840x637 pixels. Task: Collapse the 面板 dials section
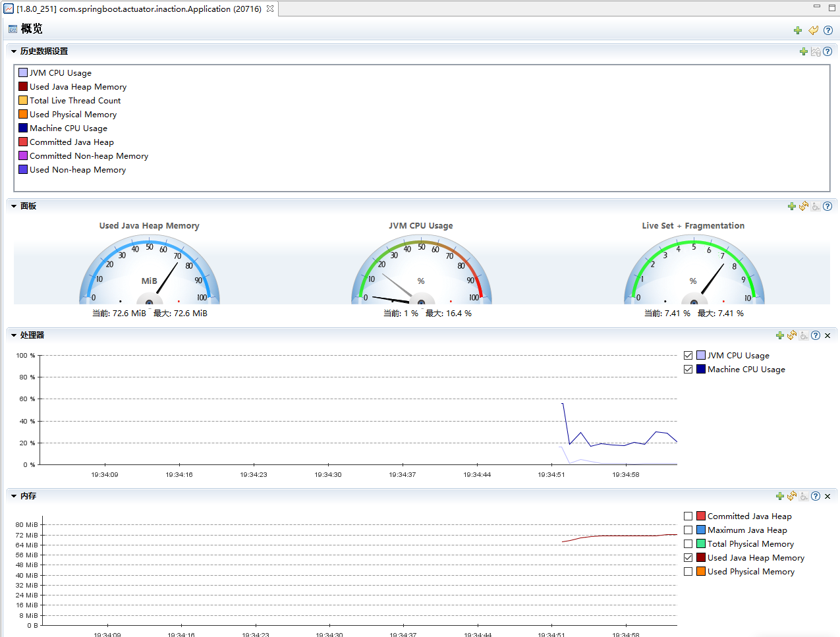click(x=13, y=206)
